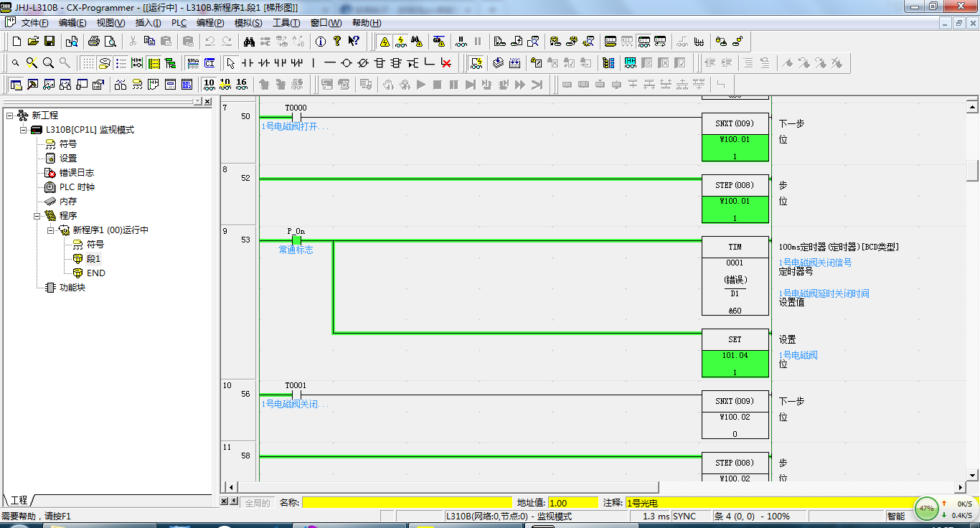Select the 工程 tab at bottom left
This screenshot has height=528, width=980.
(x=19, y=500)
